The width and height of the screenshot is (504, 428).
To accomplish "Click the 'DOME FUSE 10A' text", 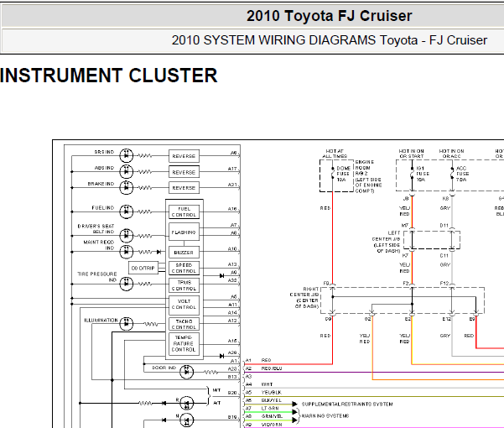I will 343,174.
